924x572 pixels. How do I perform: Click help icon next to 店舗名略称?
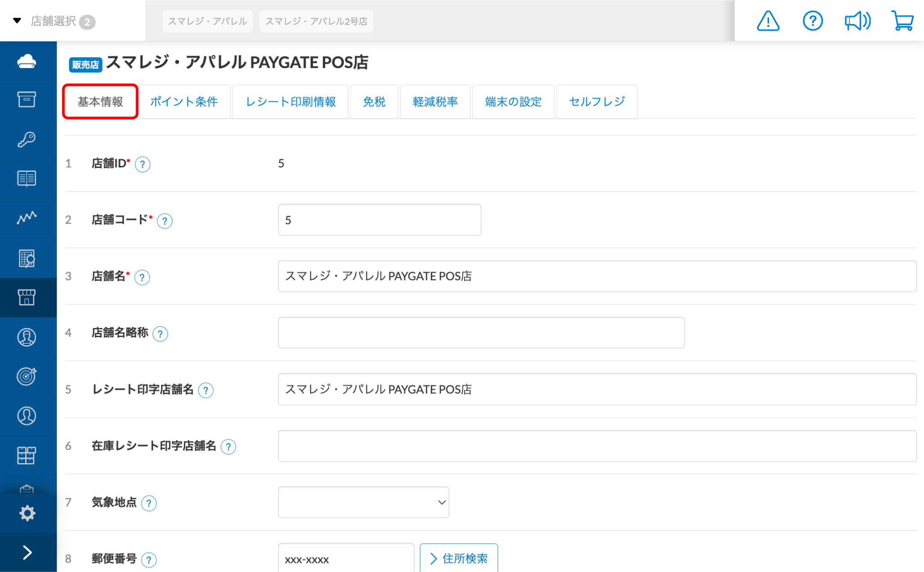pyautogui.click(x=160, y=334)
